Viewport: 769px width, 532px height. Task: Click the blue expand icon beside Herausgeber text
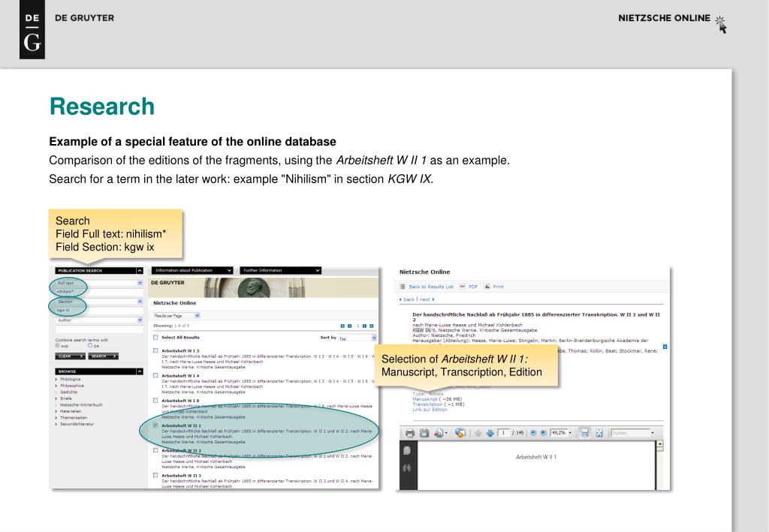point(665,347)
